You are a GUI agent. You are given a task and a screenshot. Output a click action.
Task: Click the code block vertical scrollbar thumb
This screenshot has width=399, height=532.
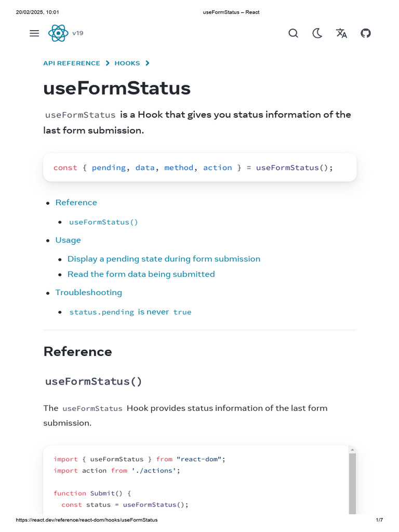coord(352,483)
